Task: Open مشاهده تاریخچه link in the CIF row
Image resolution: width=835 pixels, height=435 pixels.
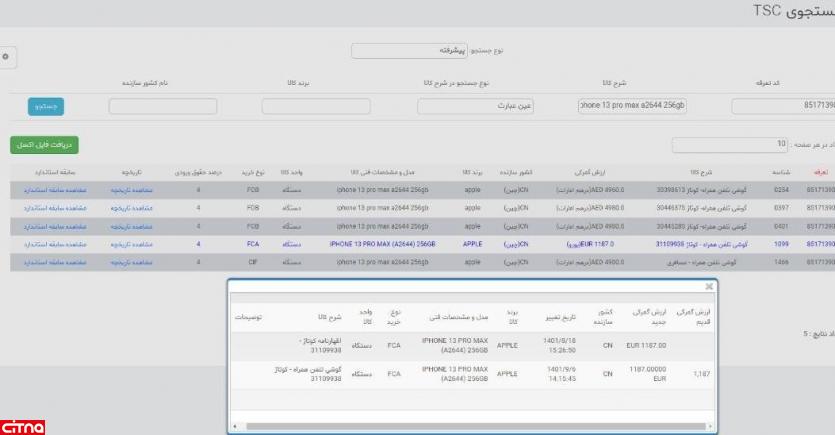Action: tap(128, 260)
